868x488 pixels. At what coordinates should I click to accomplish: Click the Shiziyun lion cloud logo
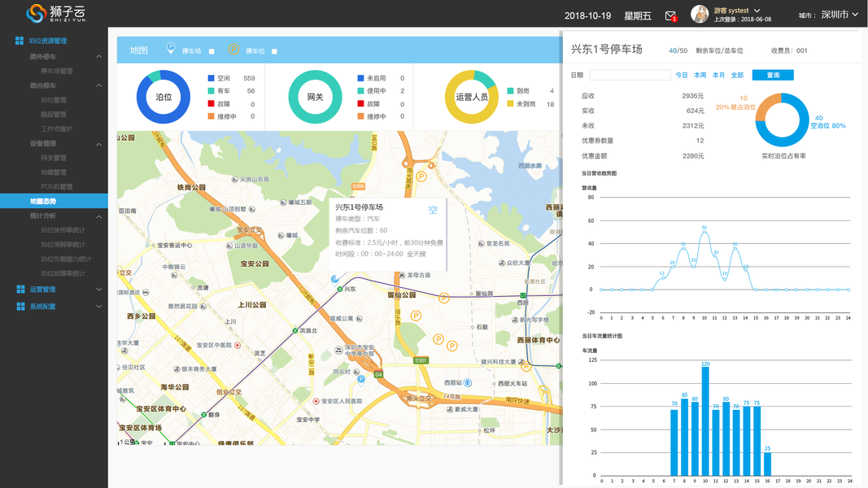pyautogui.click(x=56, y=13)
